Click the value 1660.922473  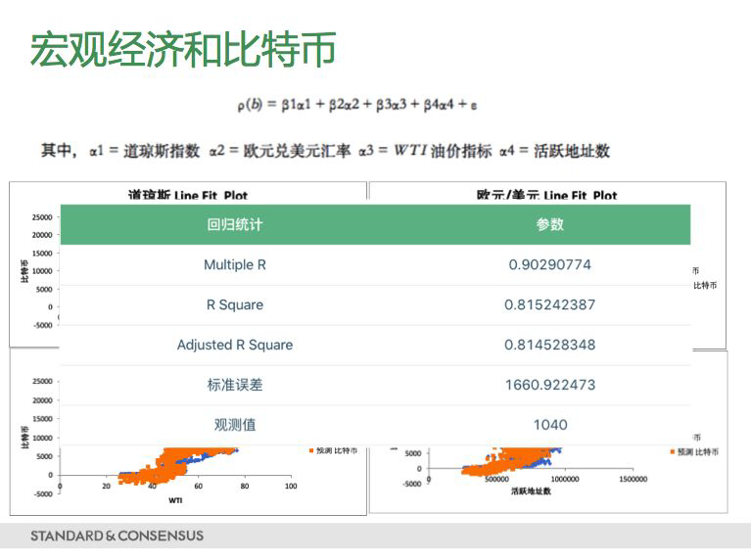pos(550,385)
